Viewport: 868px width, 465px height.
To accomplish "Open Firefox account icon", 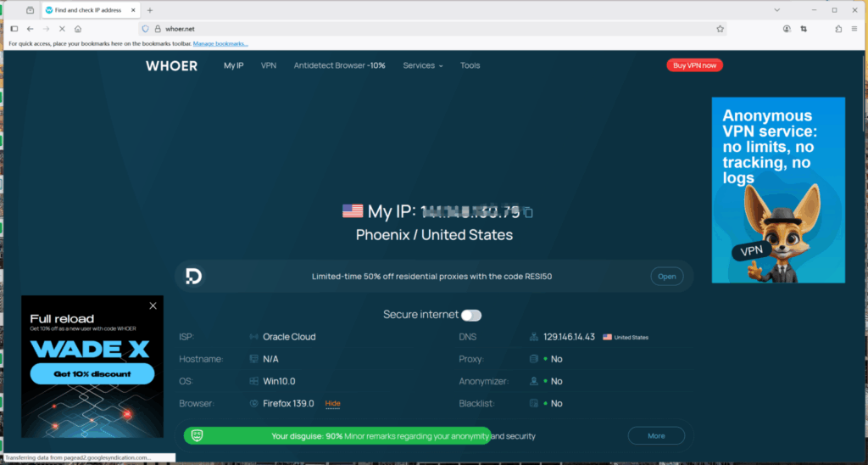I will (787, 29).
